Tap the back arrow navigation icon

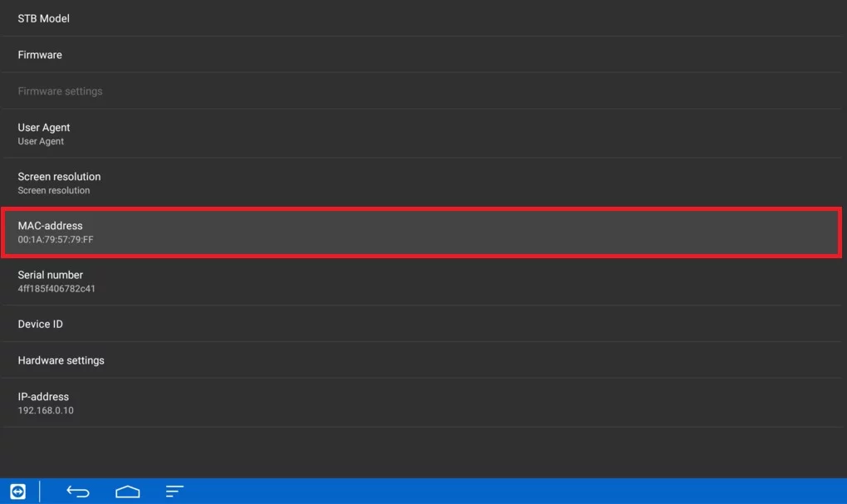click(78, 492)
